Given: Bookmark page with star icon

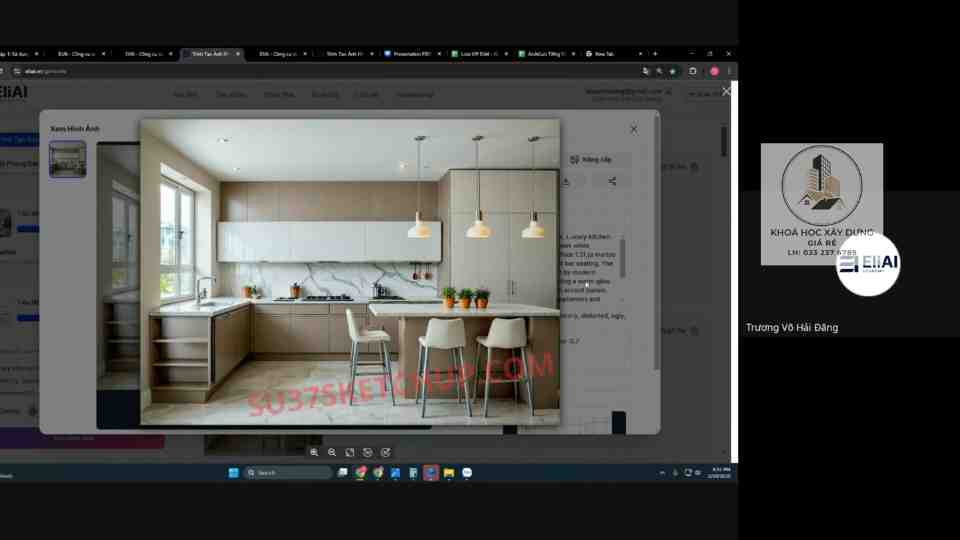Looking at the screenshot, I should (x=673, y=72).
